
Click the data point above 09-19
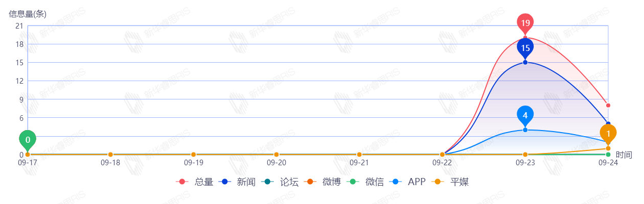click(x=193, y=155)
